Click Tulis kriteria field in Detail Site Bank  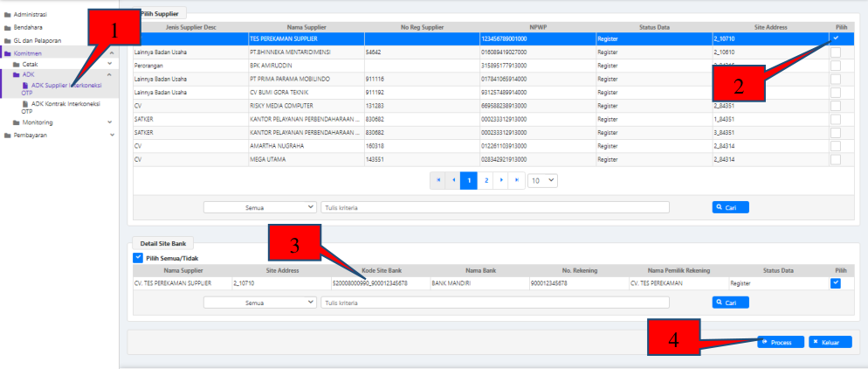tap(494, 302)
